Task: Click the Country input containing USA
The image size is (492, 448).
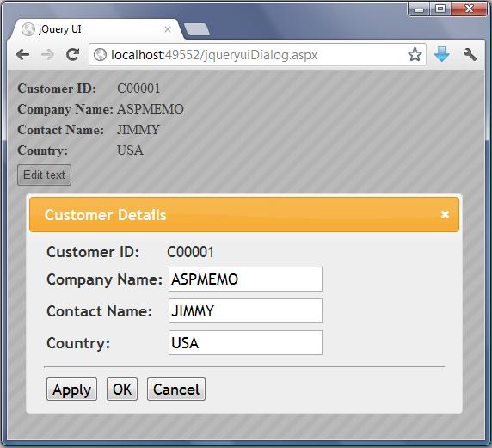Action: tap(245, 342)
